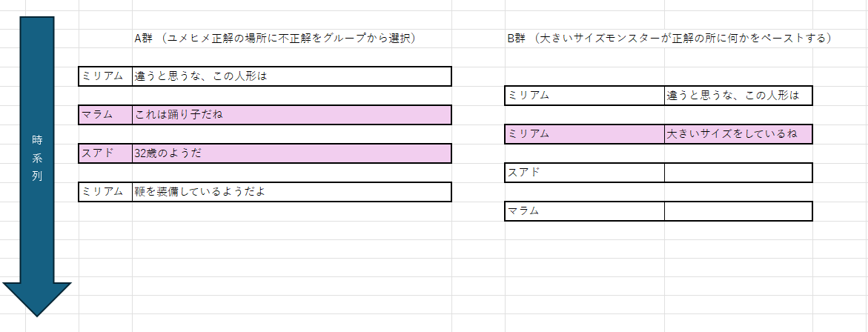Click the 32歳のようだ cell
The width and height of the screenshot is (868, 332).
pyautogui.click(x=291, y=153)
